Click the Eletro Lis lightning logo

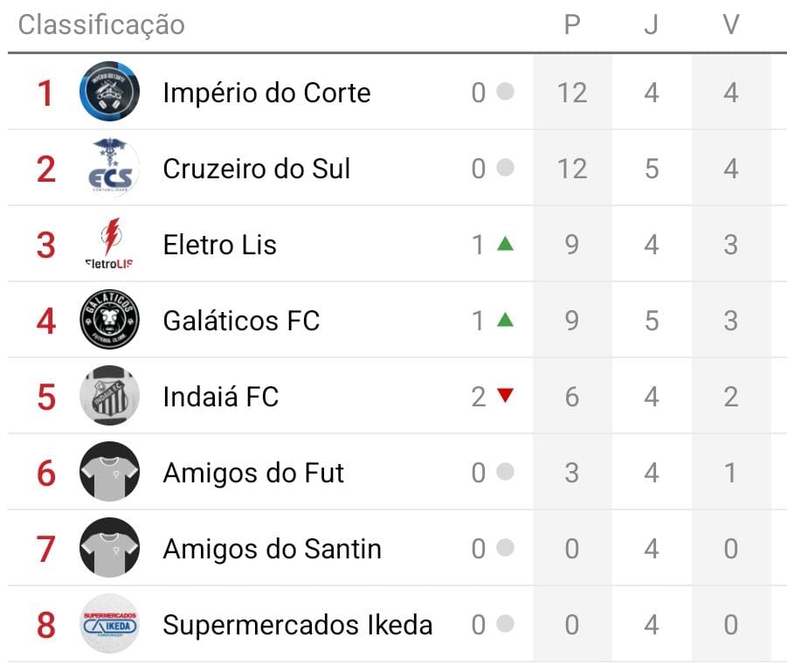point(109,244)
